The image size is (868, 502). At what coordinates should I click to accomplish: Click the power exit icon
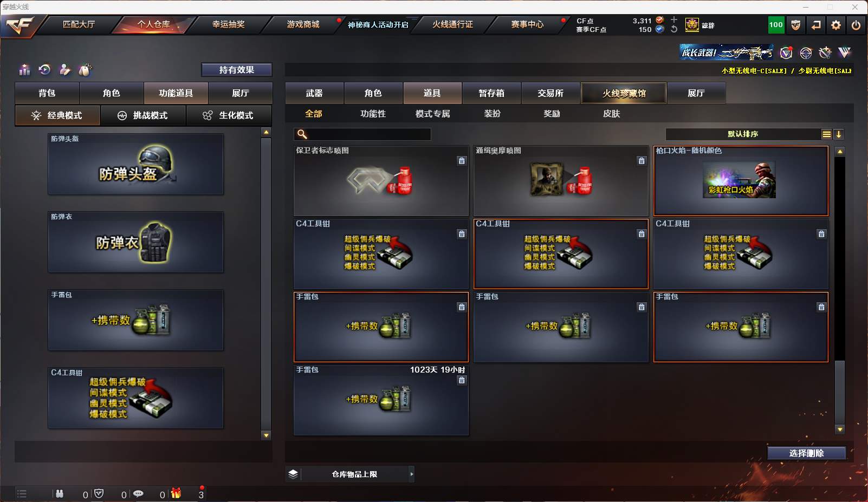[856, 25]
